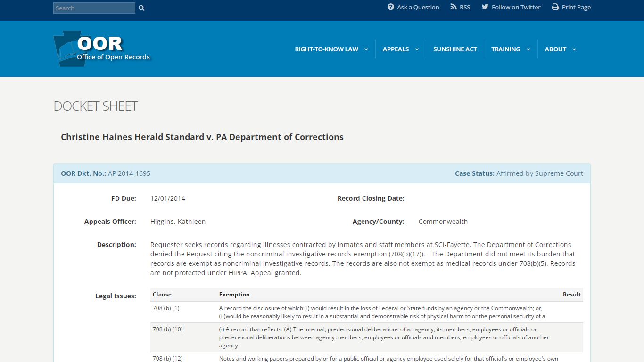The width and height of the screenshot is (644, 362).
Task: Click the Twitter bird icon
Action: coord(485,7)
